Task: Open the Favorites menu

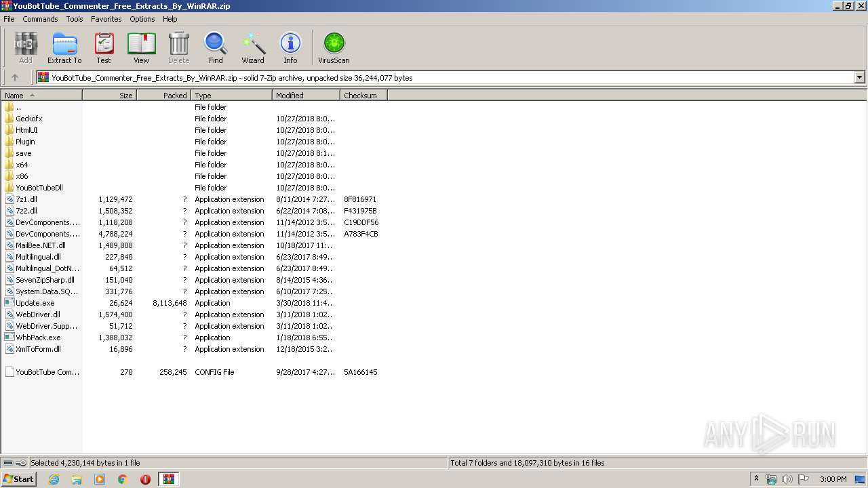Action: click(106, 19)
